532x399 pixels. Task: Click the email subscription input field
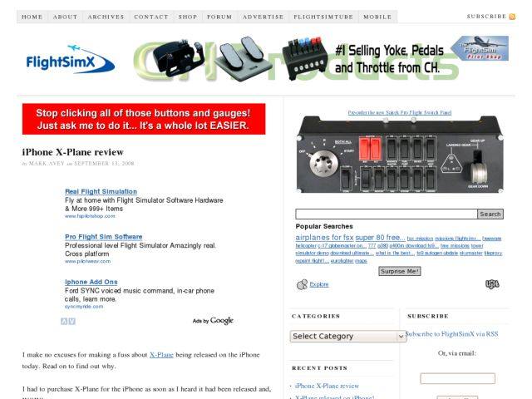click(457, 378)
